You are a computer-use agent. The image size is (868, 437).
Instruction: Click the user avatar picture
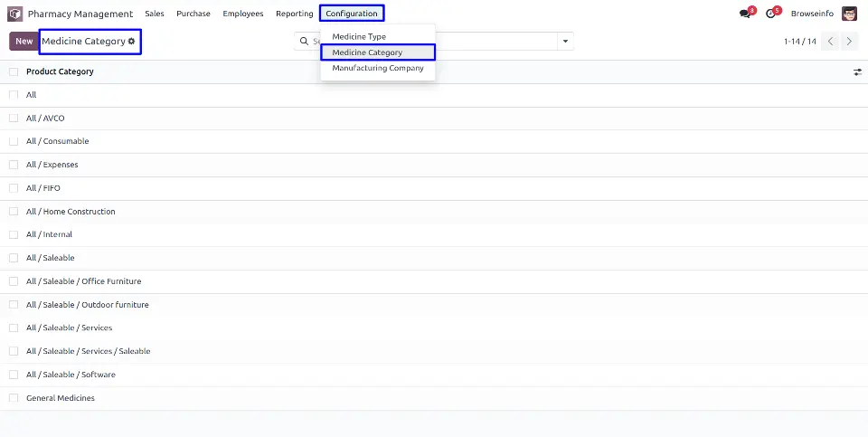click(849, 14)
